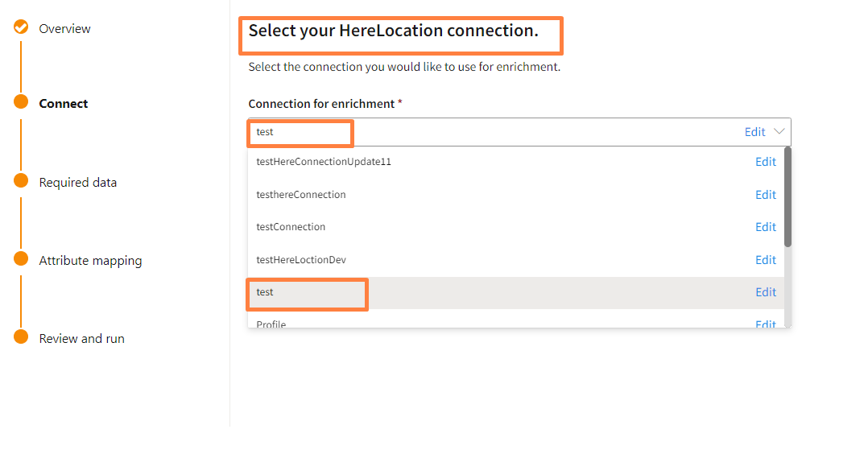
Task: Click Edit in the connection field
Action: pos(754,132)
